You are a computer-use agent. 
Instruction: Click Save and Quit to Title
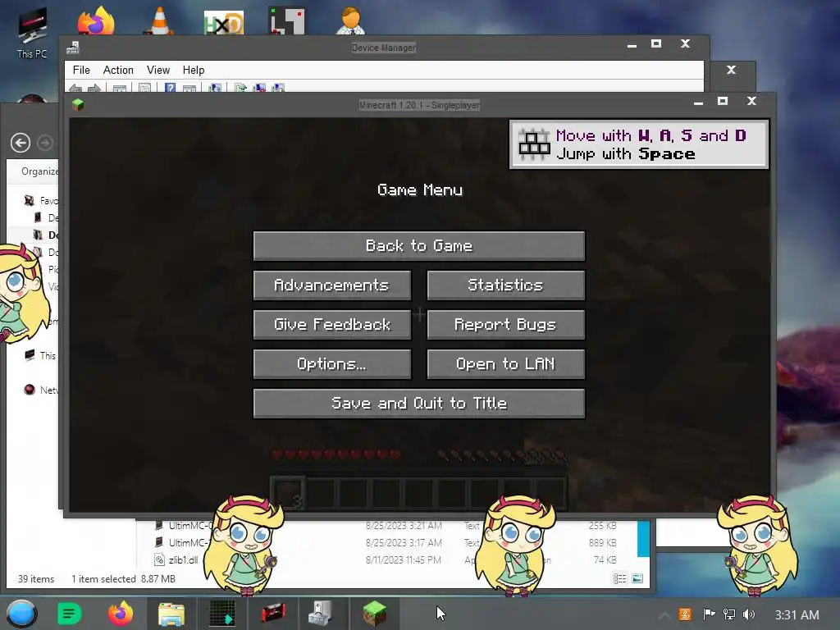click(x=419, y=404)
